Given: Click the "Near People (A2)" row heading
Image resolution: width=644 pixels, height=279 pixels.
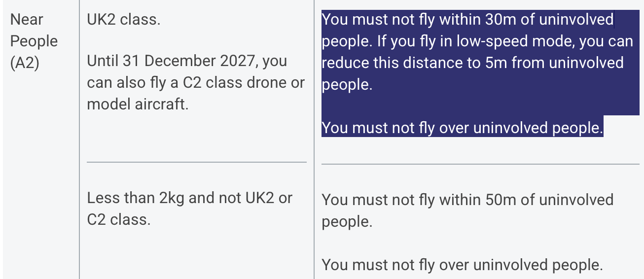Looking at the screenshot, I should (34, 41).
